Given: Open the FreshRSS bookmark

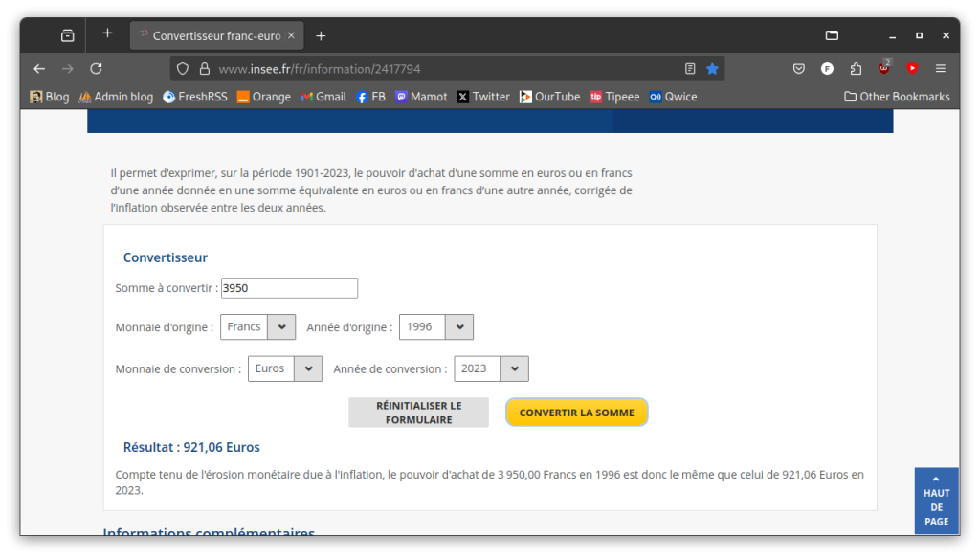Looking at the screenshot, I should pyautogui.click(x=195, y=97).
